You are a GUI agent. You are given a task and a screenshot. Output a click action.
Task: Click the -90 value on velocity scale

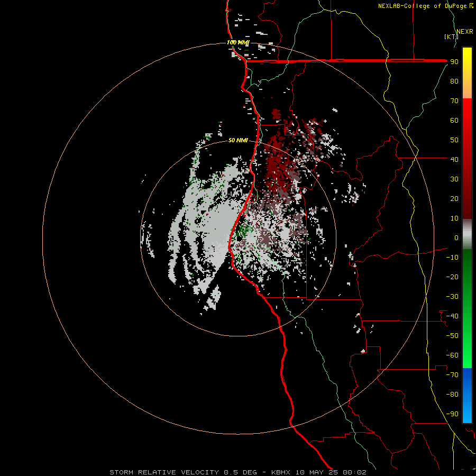pos(452,414)
